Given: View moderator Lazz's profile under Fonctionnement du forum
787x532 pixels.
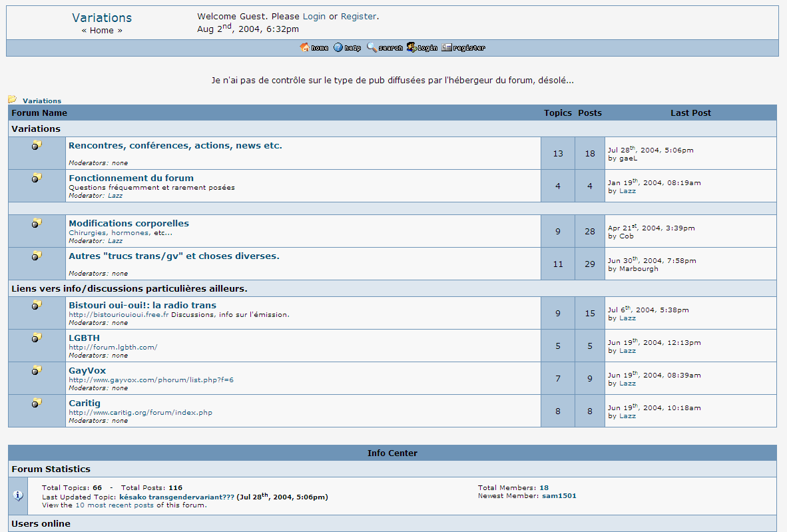Looking at the screenshot, I should coord(115,195).
